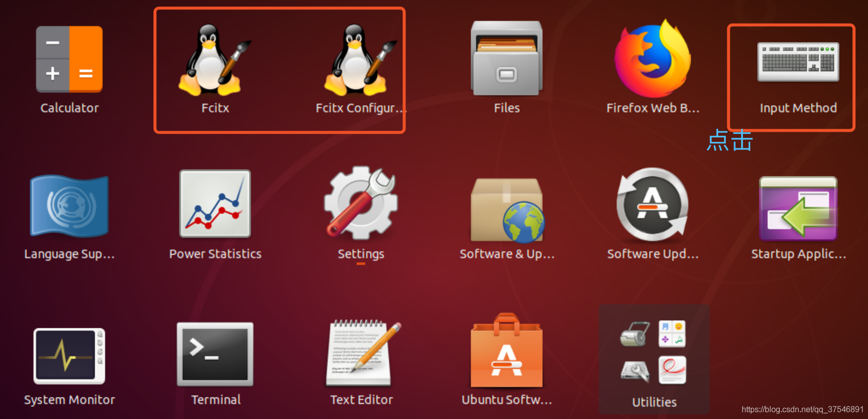Launch the Firefox Web Browser icon
Screen dimensions: 868x419
click(653, 58)
